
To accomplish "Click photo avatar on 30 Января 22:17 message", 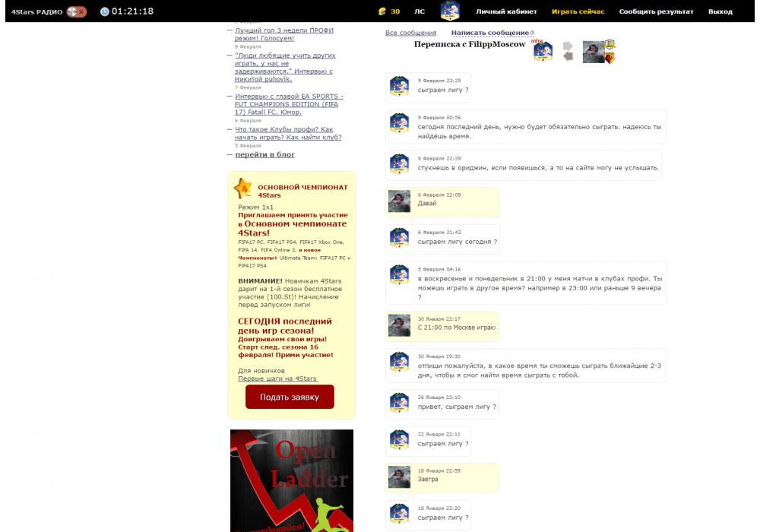I will (x=400, y=325).
